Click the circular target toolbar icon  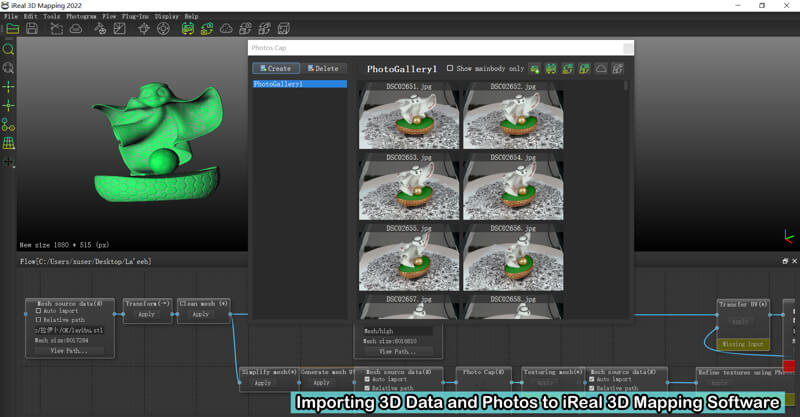(x=163, y=29)
